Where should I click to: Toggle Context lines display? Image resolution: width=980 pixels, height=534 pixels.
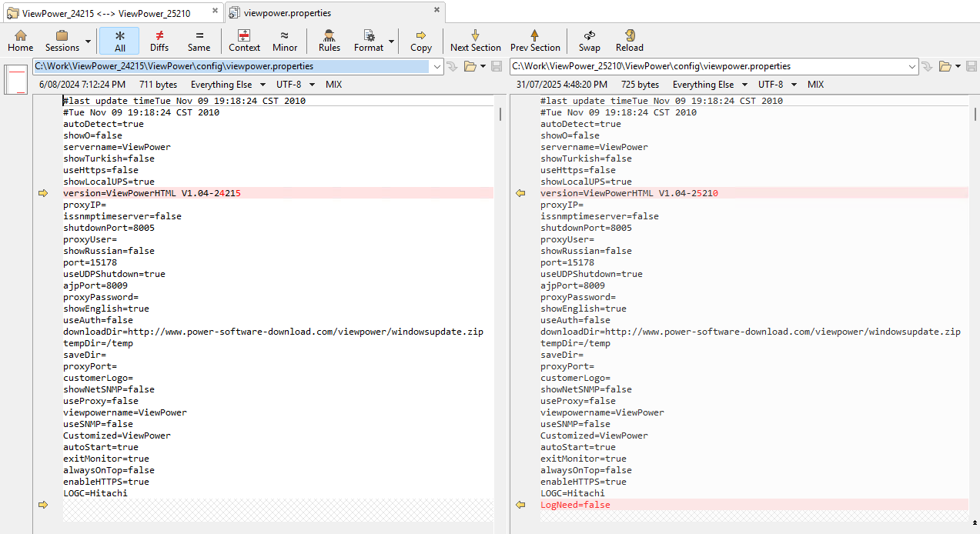244,41
